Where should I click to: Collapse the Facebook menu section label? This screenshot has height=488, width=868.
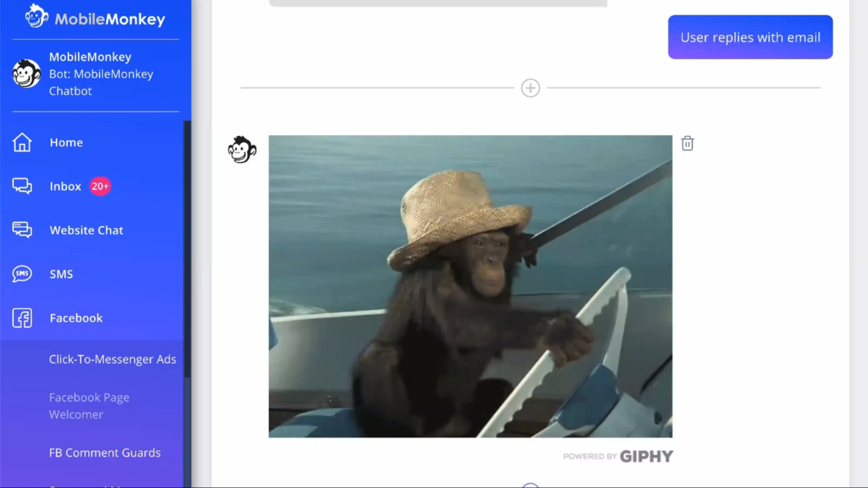(76, 318)
